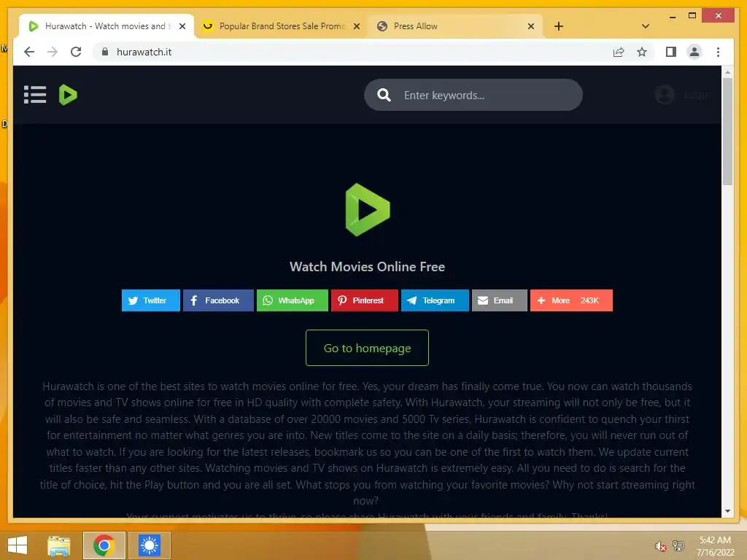747x560 pixels.
Task: Reload the current page
Action: (76, 52)
